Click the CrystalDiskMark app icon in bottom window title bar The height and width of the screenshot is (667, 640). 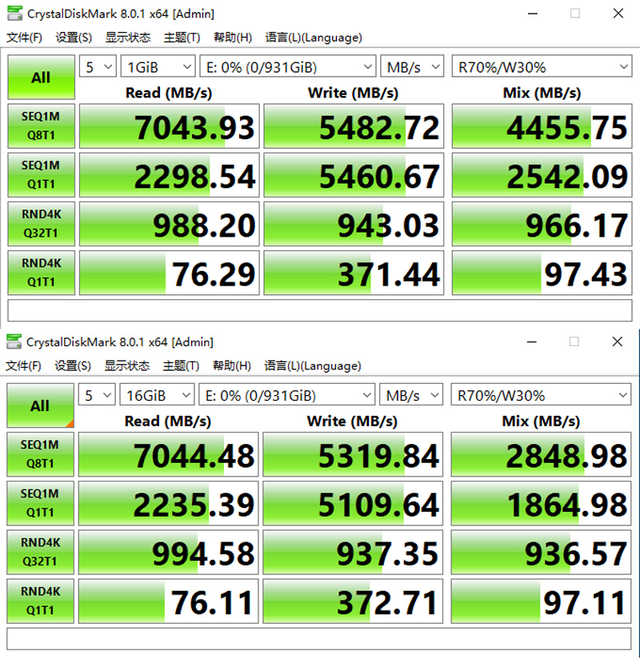14,342
